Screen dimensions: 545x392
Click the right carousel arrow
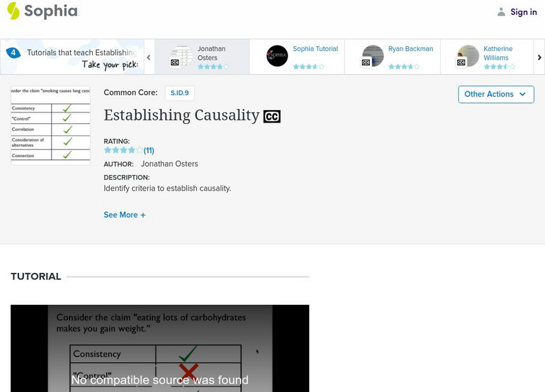coord(538,58)
